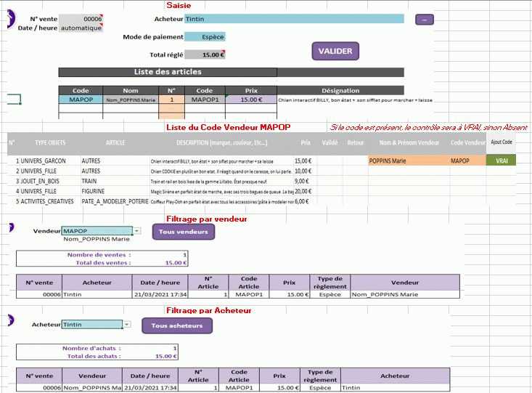Click the Tous acheteurs button
The width and height of the screenshot is (532, 393).
click(177, 325)
